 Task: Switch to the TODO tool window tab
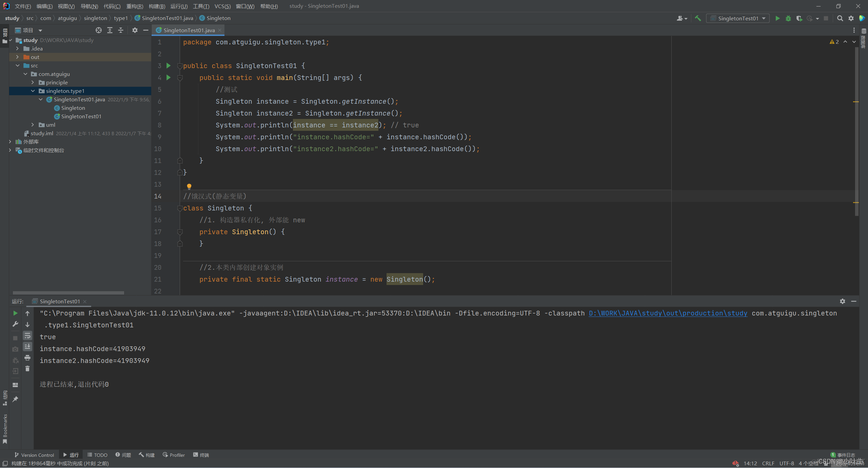point(97,455)
